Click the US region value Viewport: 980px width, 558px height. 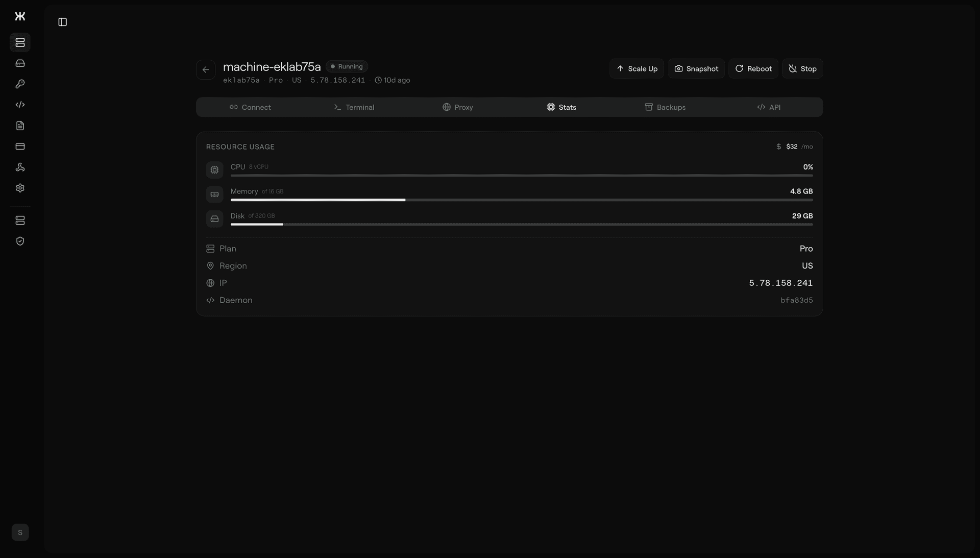point(807,266)
